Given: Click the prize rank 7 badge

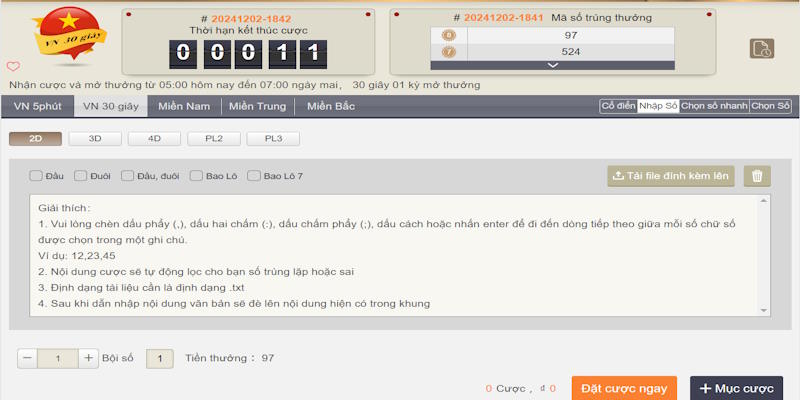Looking at the screenshot, I should pos(448,51).
